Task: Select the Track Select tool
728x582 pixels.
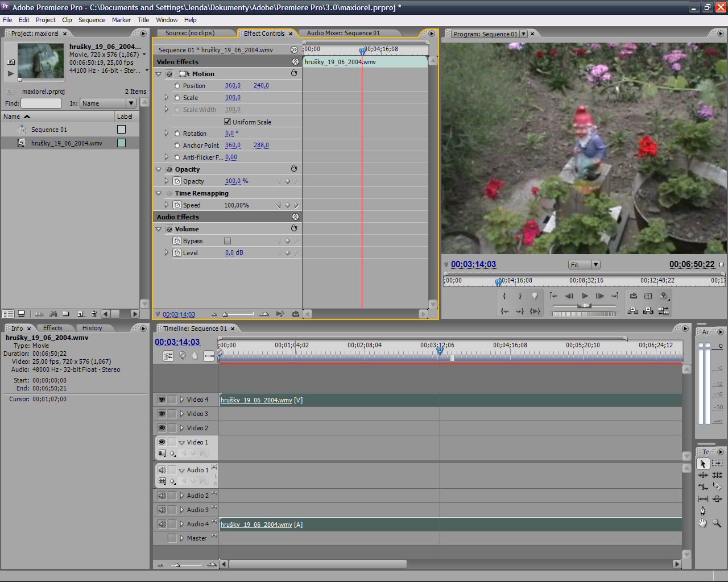Action: [x=717, y=463]
